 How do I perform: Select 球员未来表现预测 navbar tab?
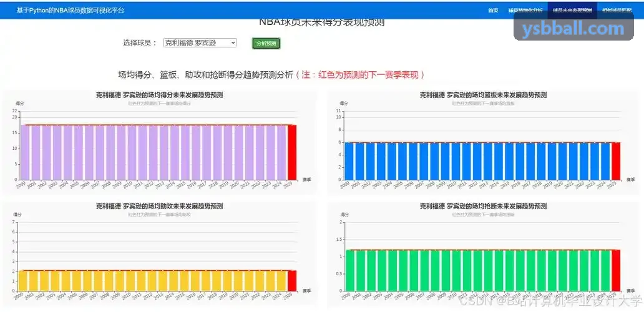pos(572,10)
